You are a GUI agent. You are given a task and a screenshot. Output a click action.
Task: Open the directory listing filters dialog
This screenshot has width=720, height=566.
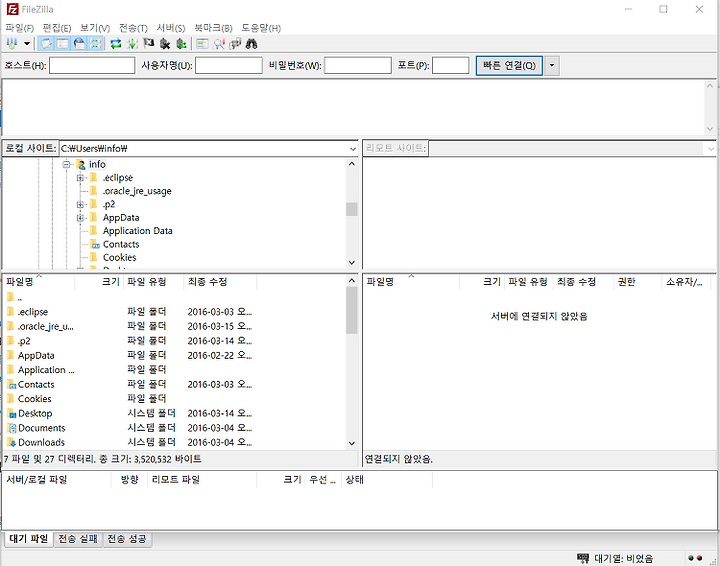click(x=202, y=44)
